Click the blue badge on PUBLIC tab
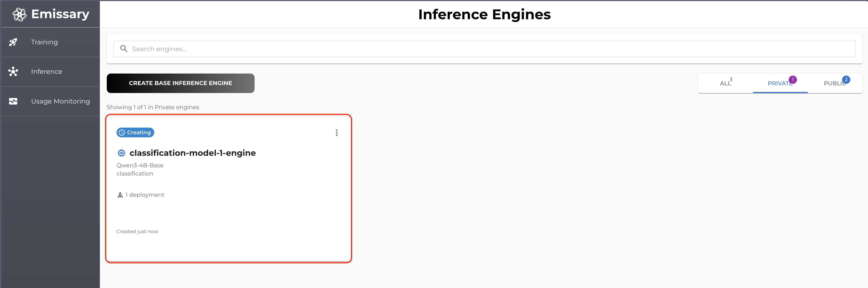The image size is (868, 288). (846, 79)
